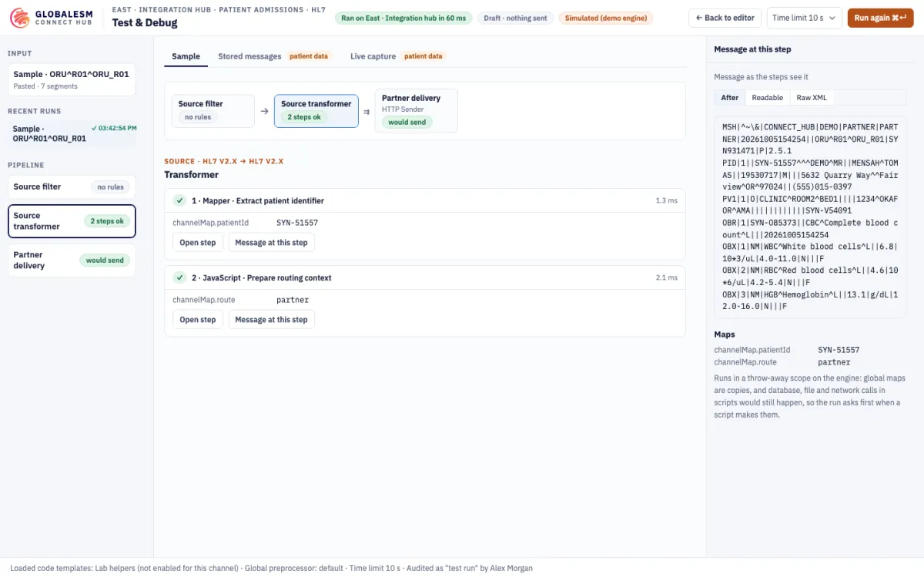Click the 'Loaded code templates' status bar text
The width and height of the screenshot is (924, 578).
[x=271, y=568]
